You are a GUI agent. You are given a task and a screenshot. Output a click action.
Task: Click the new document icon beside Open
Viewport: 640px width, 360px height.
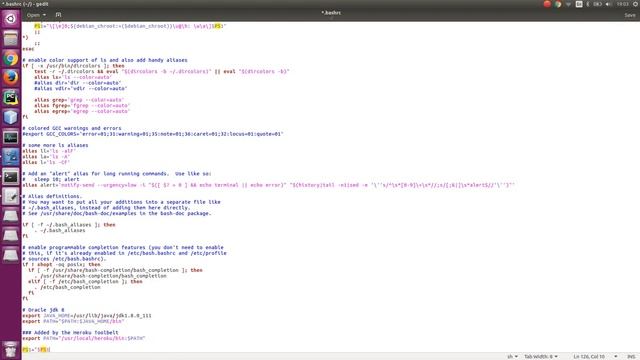click(58, 15)
